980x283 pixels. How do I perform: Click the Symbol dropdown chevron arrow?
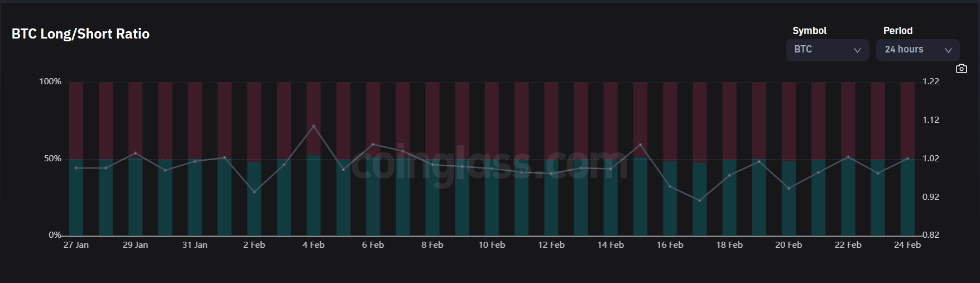857,50
